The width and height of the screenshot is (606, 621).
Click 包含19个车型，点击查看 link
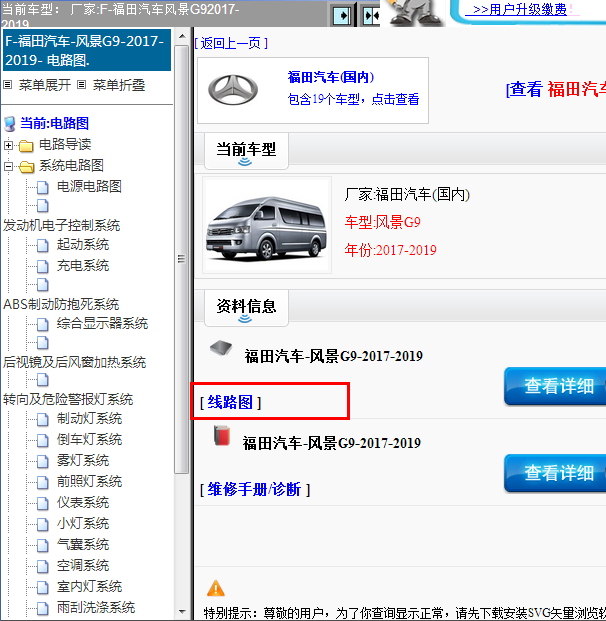click(x=353, y=99)
